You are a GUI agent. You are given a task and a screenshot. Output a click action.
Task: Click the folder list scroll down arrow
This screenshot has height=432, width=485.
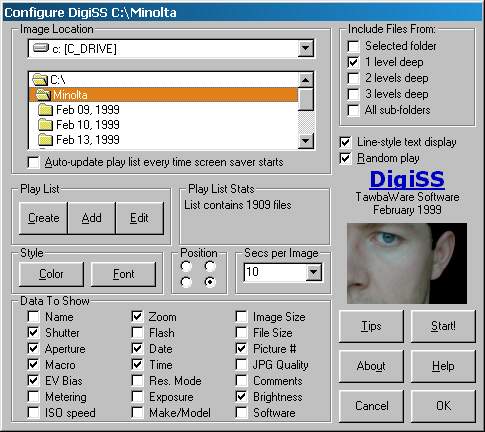[x=306, y=141]
